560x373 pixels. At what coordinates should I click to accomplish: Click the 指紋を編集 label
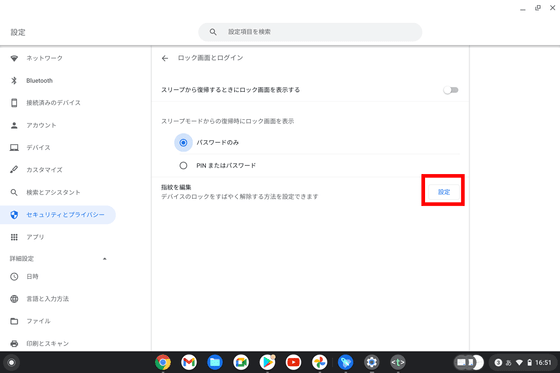(176, 187)
